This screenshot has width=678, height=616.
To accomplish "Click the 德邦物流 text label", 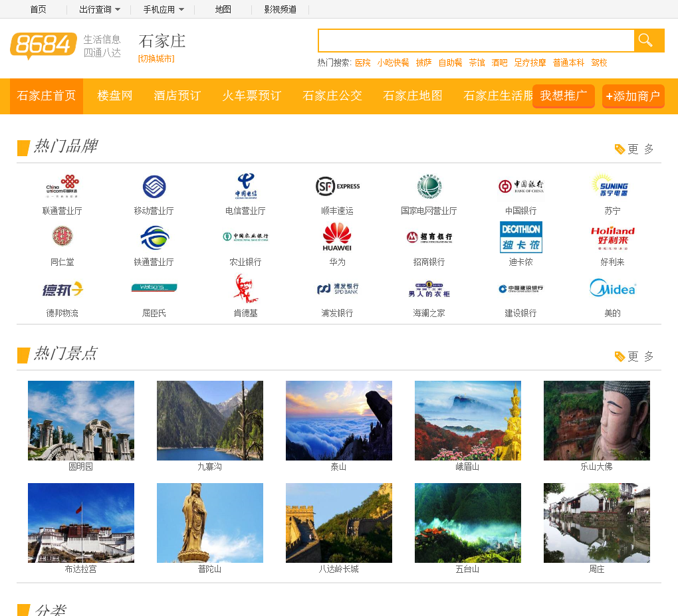I will [x=62, y=314].
